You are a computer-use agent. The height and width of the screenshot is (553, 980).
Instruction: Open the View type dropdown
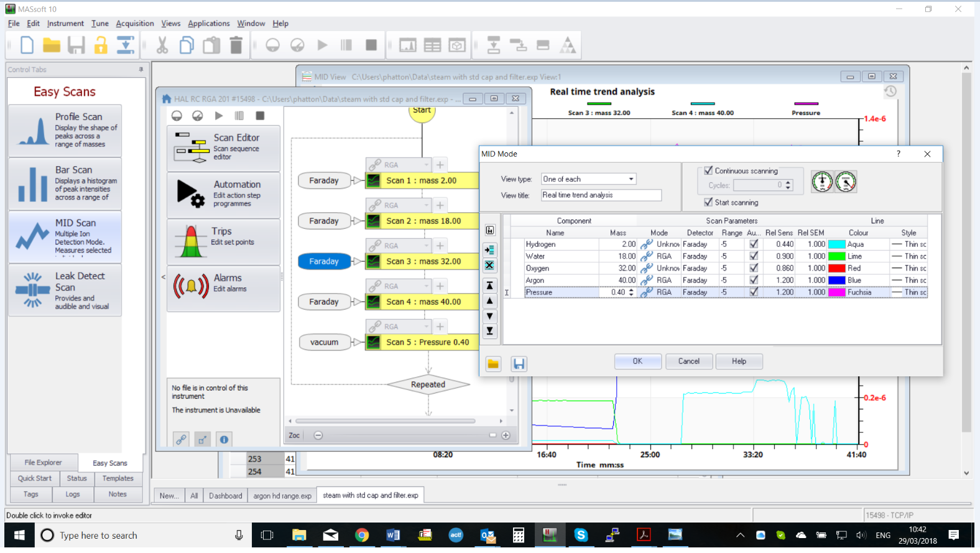click(588, 179)
